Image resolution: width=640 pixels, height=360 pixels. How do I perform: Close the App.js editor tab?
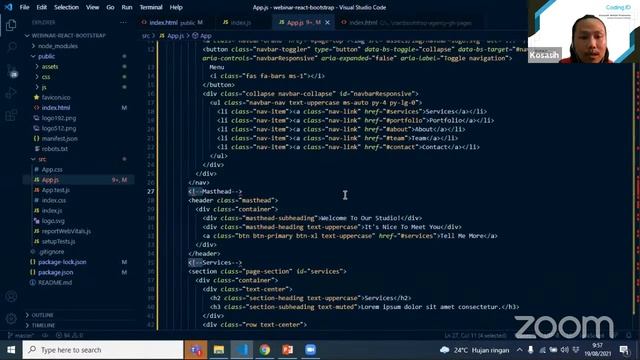(x=327, y=22)
